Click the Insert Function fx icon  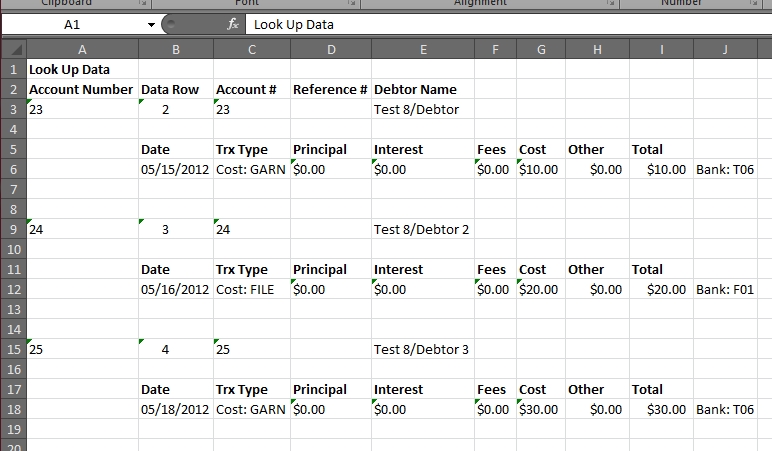(x=233, y=24)
